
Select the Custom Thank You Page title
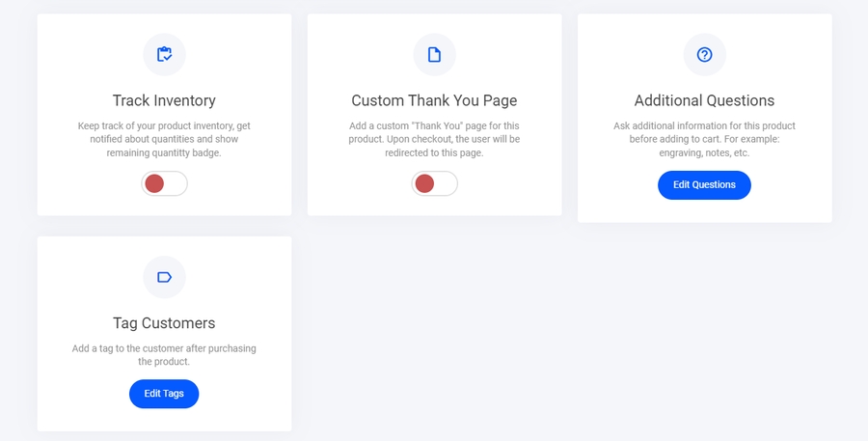(x=434, y=100)
